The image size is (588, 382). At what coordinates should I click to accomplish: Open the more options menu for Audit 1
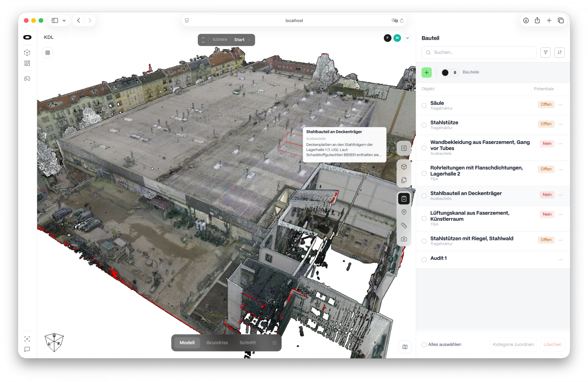point(560,260)
